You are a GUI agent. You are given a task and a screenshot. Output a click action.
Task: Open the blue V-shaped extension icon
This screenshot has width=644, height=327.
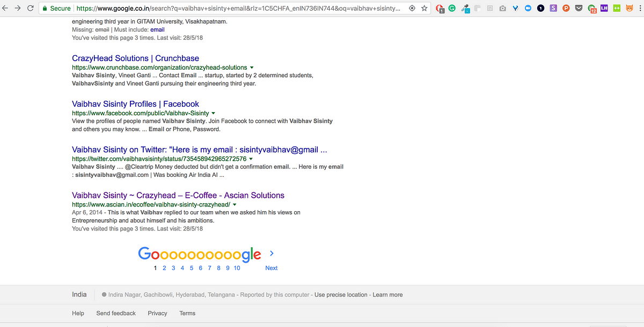tap(515, 8)
